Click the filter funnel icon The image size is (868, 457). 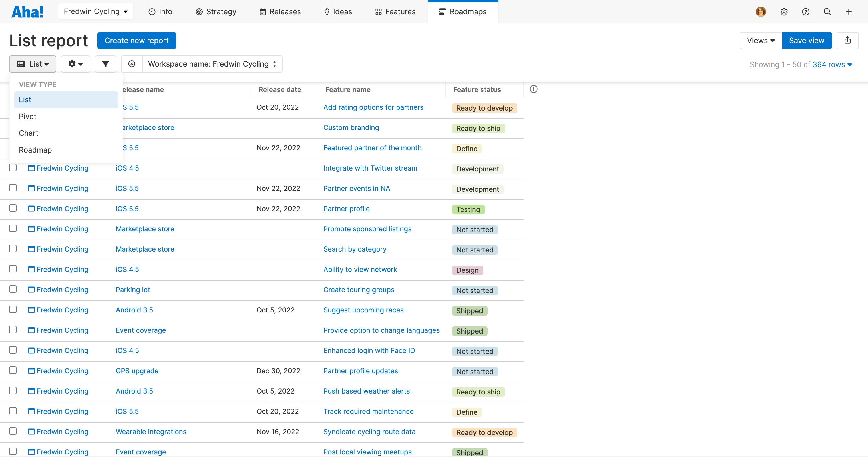105,64
